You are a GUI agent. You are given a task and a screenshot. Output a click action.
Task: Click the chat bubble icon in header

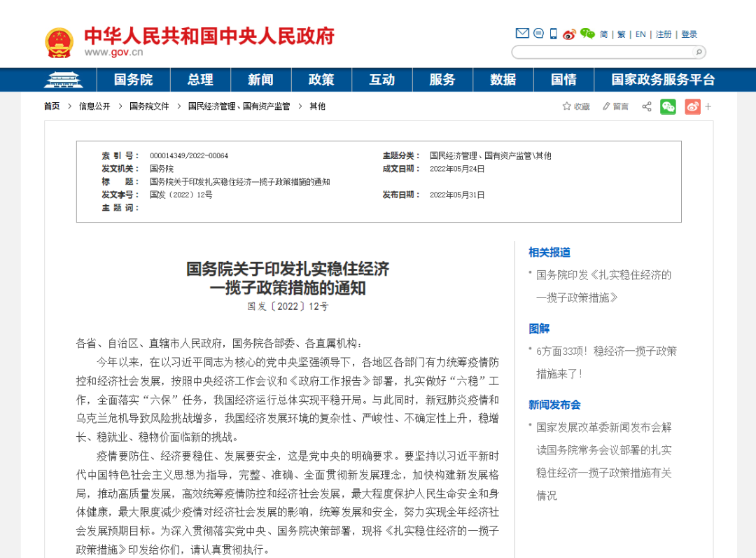(x=538, y=34)
